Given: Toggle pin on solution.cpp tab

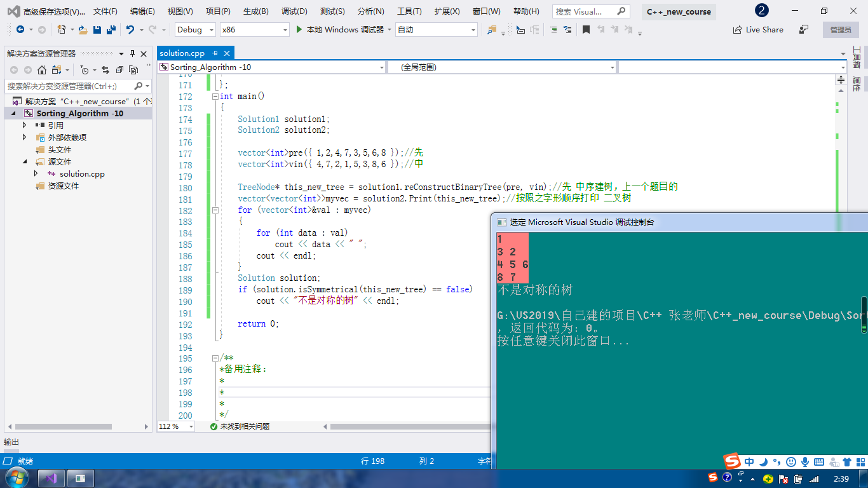Looking at the screenshot, I should pos(215,53).
